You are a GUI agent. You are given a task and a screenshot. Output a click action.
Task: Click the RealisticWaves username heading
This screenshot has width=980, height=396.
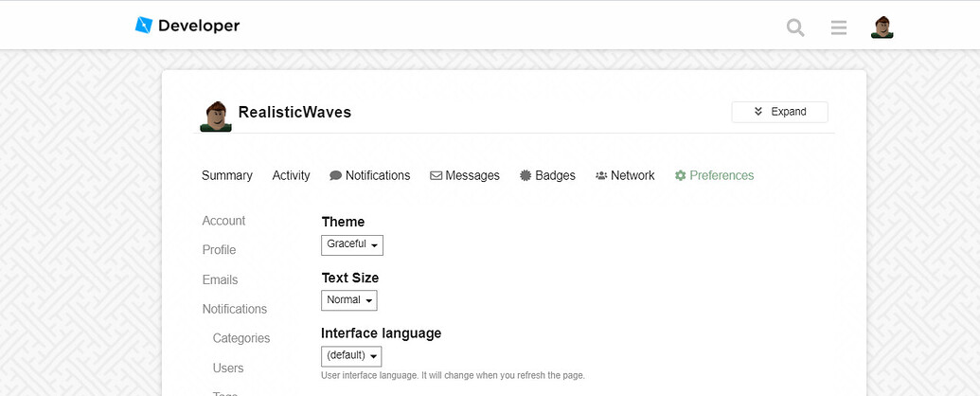pos(295,112)
